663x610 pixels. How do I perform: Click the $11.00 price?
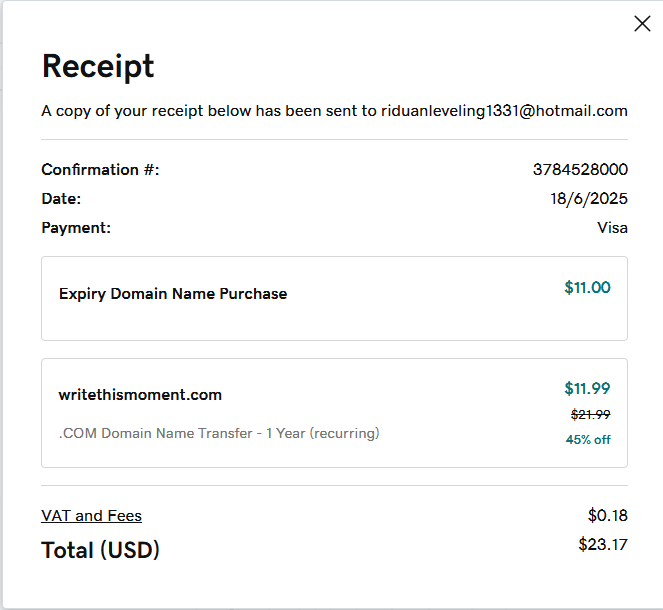pos(587,288)
